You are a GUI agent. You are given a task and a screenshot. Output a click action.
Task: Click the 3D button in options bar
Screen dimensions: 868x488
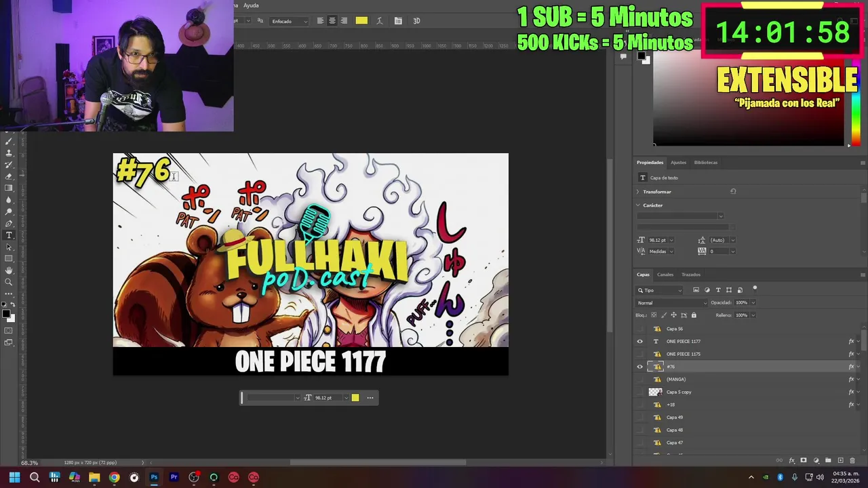(x=416, y=21)
